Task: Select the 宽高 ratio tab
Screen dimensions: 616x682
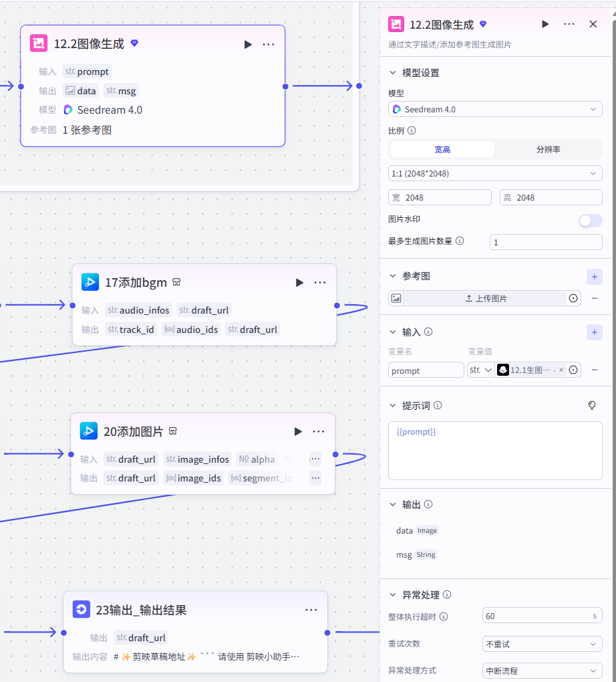Action: tap(442, 150)
